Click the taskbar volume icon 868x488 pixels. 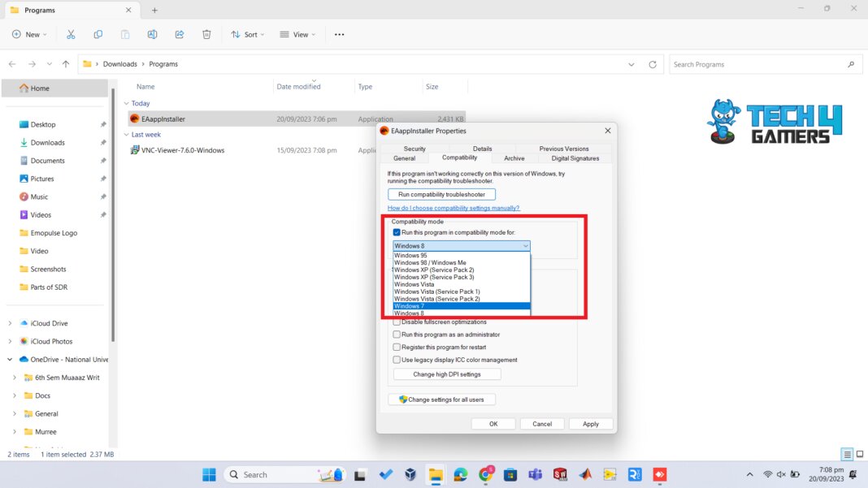tap(780, 474)
